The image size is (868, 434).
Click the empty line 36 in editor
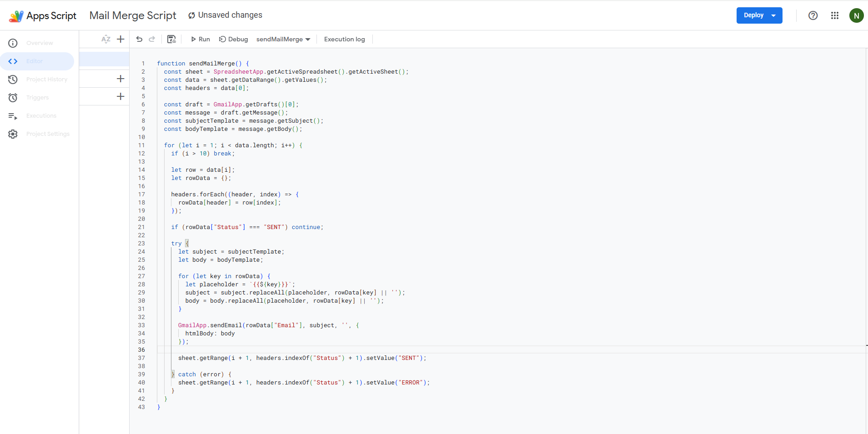(318, 350)
